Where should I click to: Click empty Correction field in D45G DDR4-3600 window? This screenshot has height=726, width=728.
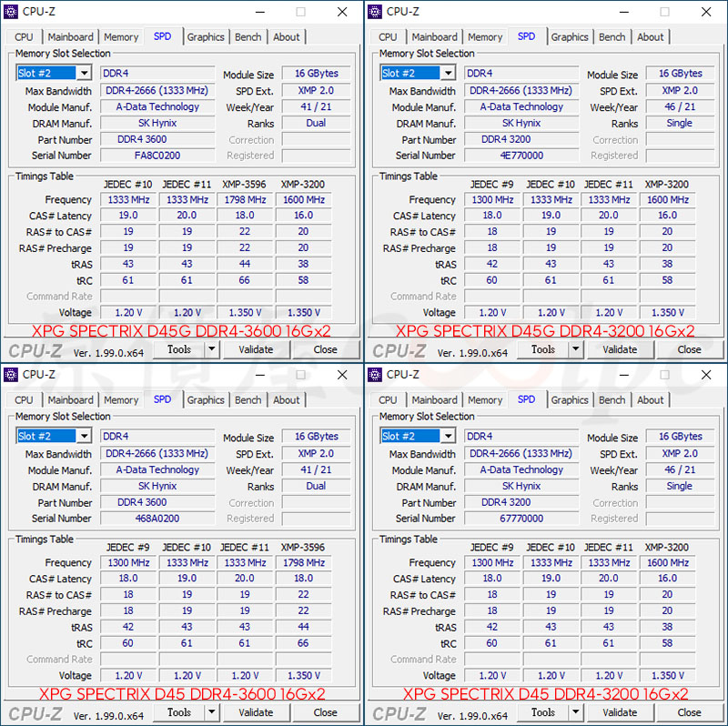point(316,139)
